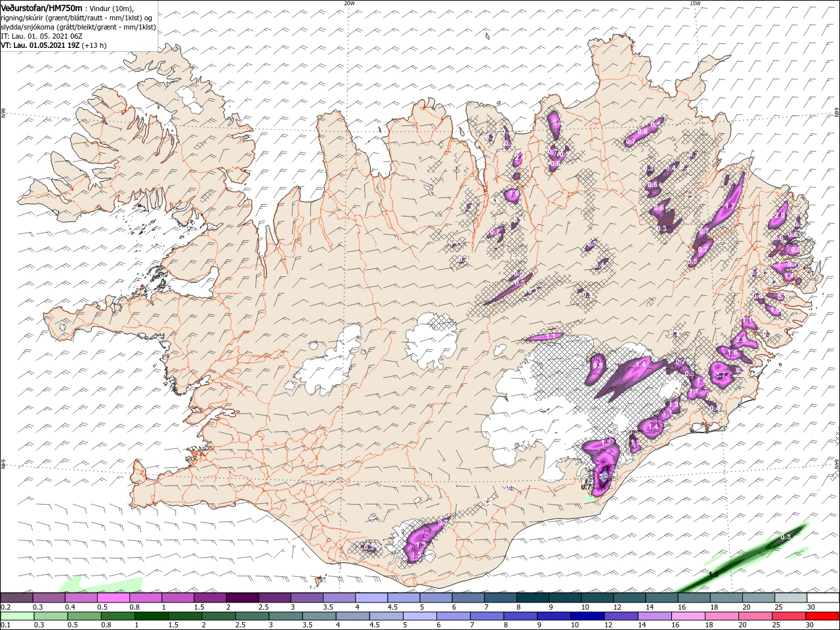Pick the lower legend swatch labeled 4
Viewport: 840px width, 630px height.
coord(352,616)
